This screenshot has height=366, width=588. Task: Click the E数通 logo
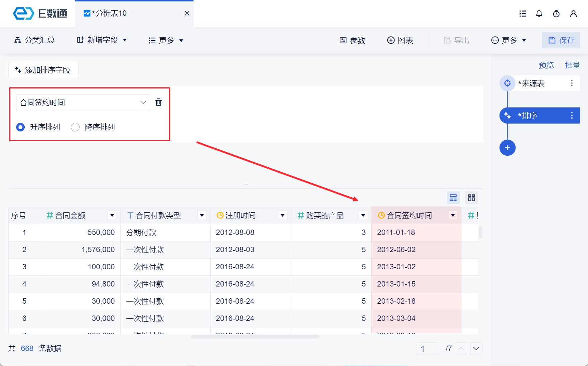pyautogui.click(x=40, y=14)
